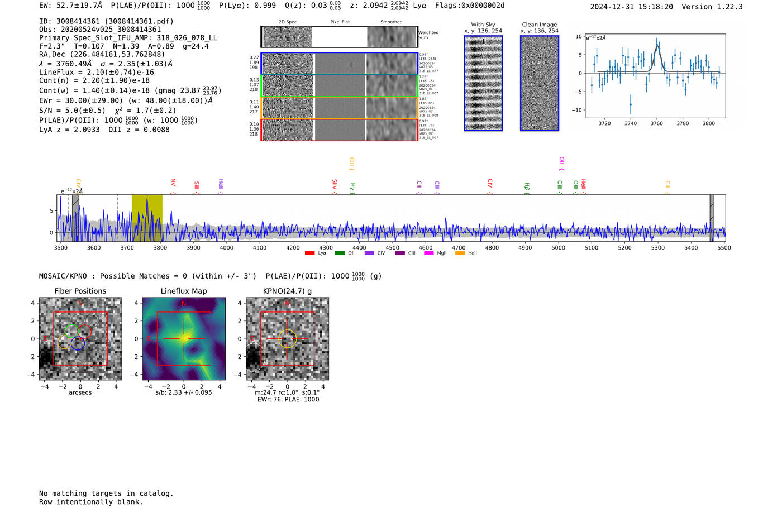The height and width of the screenshot is (532, 782).
Task: Click the EW: 52.7±19.7Å header value
Action: (70, 6)
